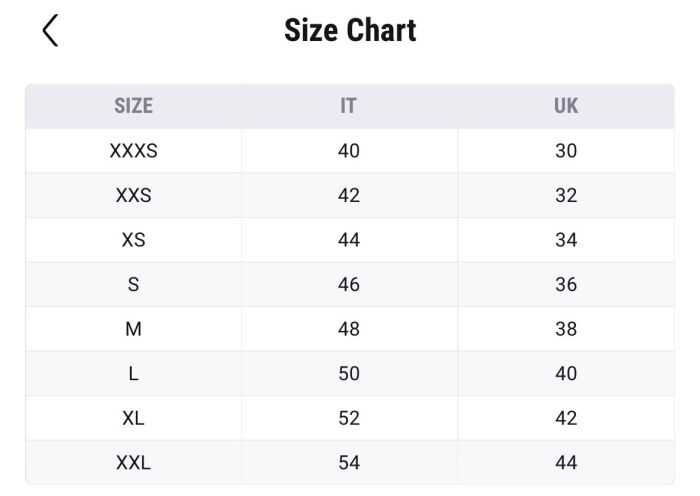Tap the XL size cell
Viewport: 700px width, 496px height.
tap(133, 418)
